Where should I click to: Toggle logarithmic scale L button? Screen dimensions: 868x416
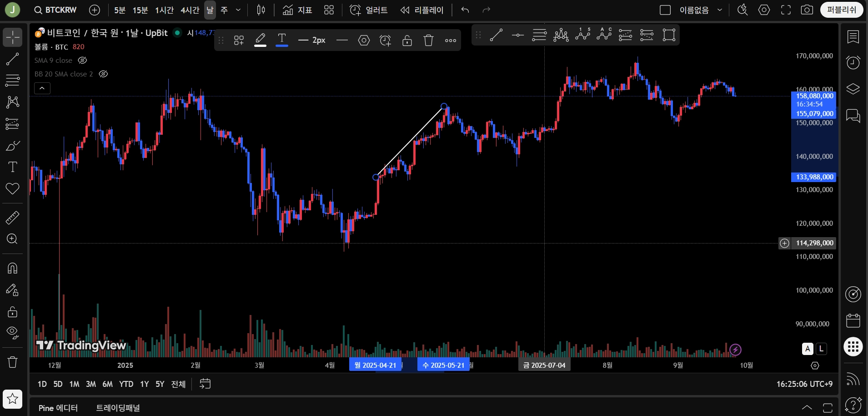821,349
